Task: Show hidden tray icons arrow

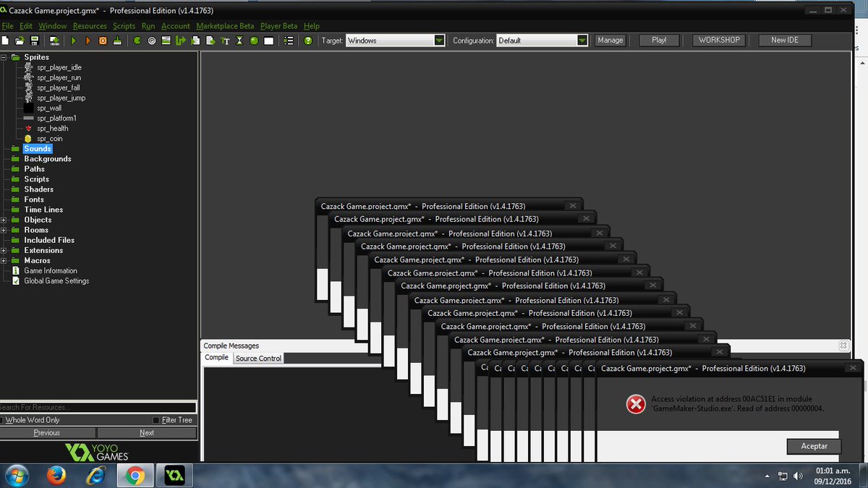Action: [767, 476]
